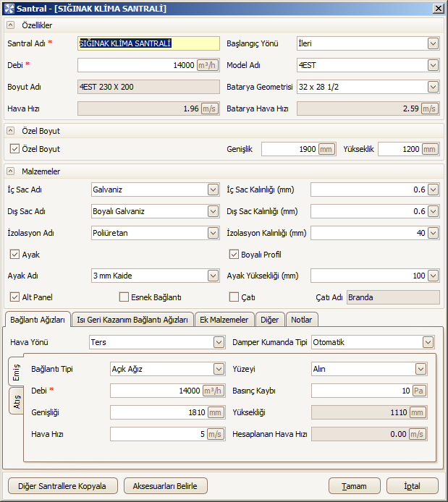
Task: Collapse the Özellikler section
Action: [11, 25]
